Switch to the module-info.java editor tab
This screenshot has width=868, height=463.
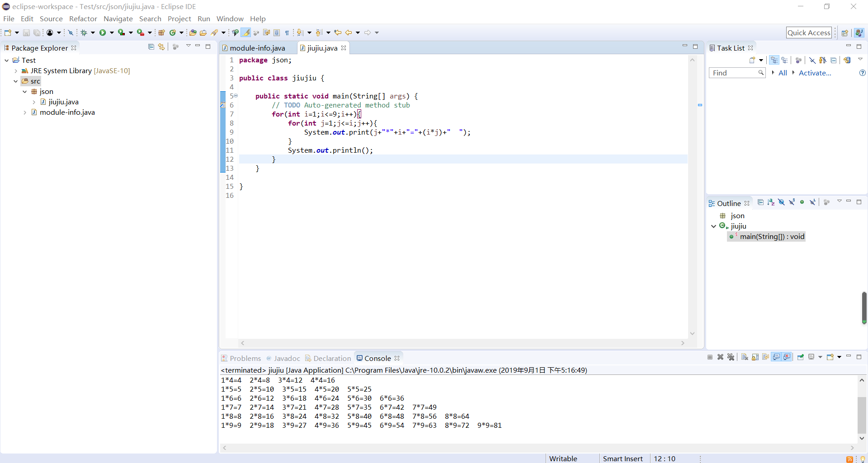tap(257, 48)
